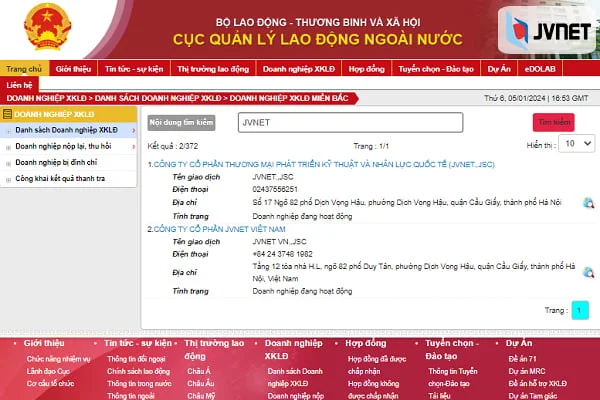The image size is (600, 400).
Task: Open Công khai kết quả thanh tra item
Action: pos(59,177)
